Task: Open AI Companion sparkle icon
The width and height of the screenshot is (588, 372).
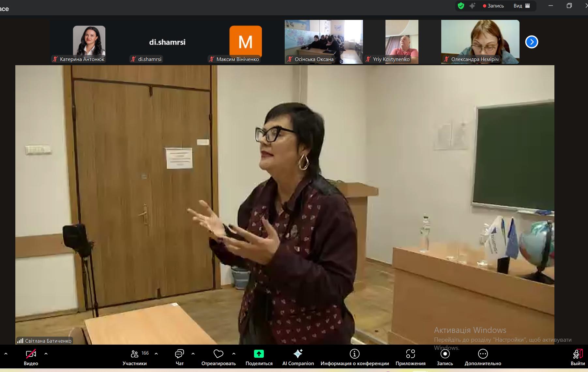Action: coord(298,354)
